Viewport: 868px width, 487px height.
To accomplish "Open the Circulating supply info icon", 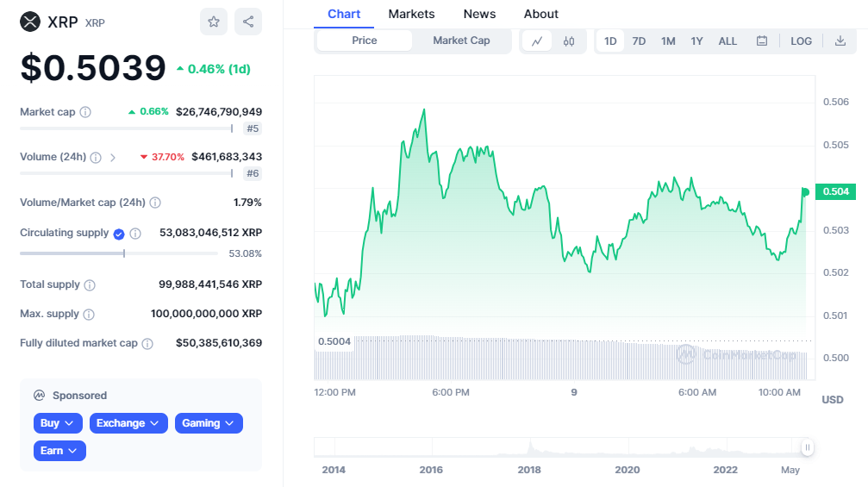I will pyautogui.click(x=135, y=234).
